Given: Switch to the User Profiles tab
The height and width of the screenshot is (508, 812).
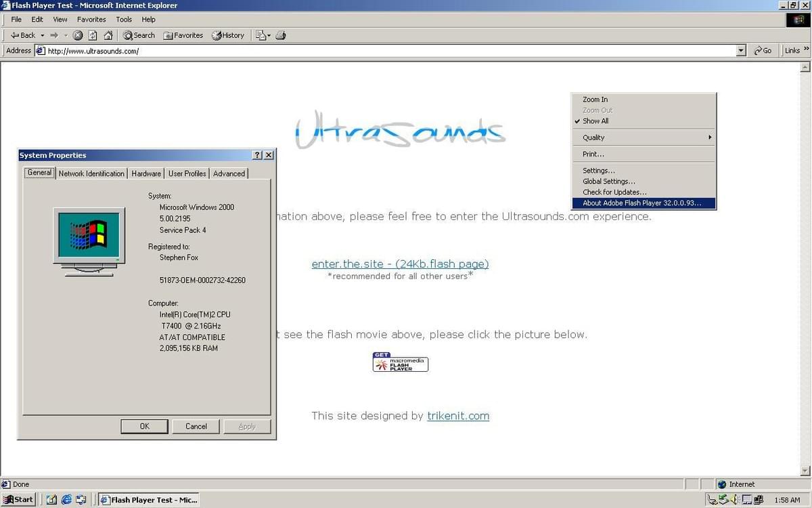Looking at the screenshot, I should tap(187, 173).
